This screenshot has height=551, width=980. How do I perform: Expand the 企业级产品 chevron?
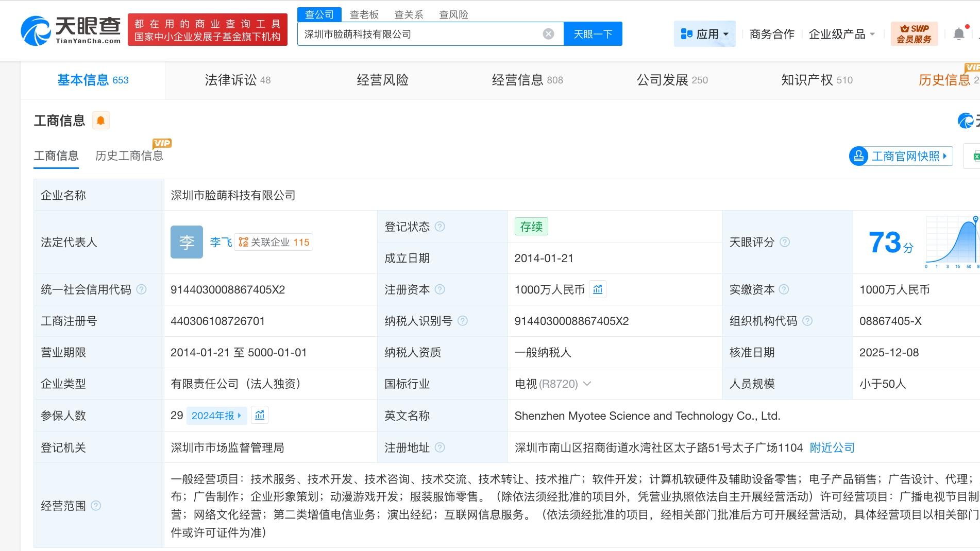(x=872, y=33)
